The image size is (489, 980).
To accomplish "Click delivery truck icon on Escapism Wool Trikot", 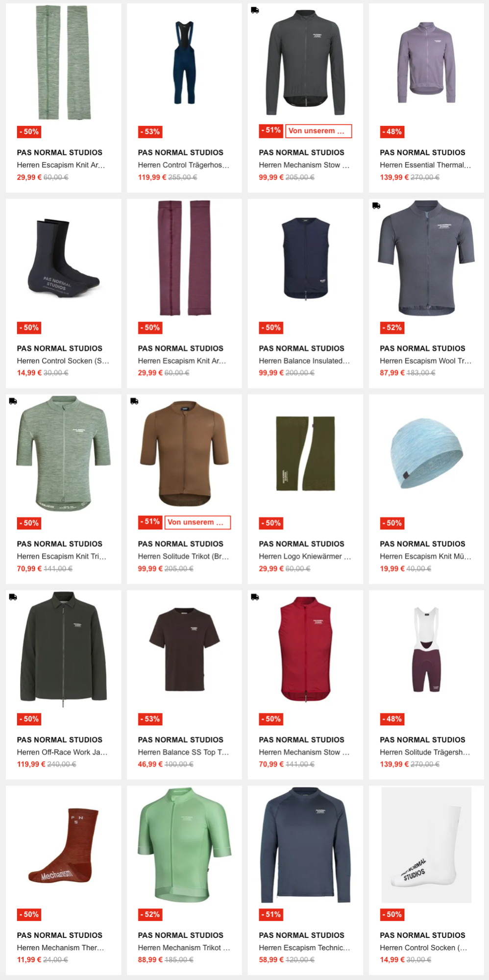I will 376,205.
